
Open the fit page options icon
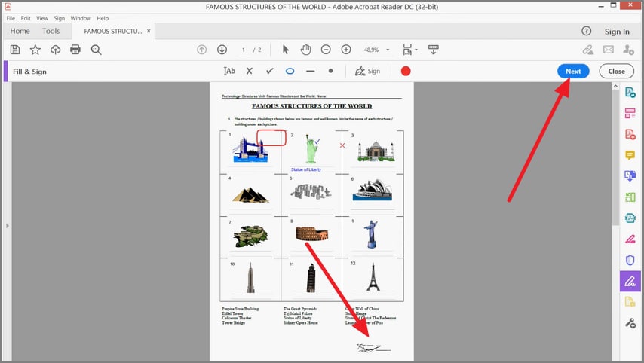pyautogui.click(x=409, y=50)
